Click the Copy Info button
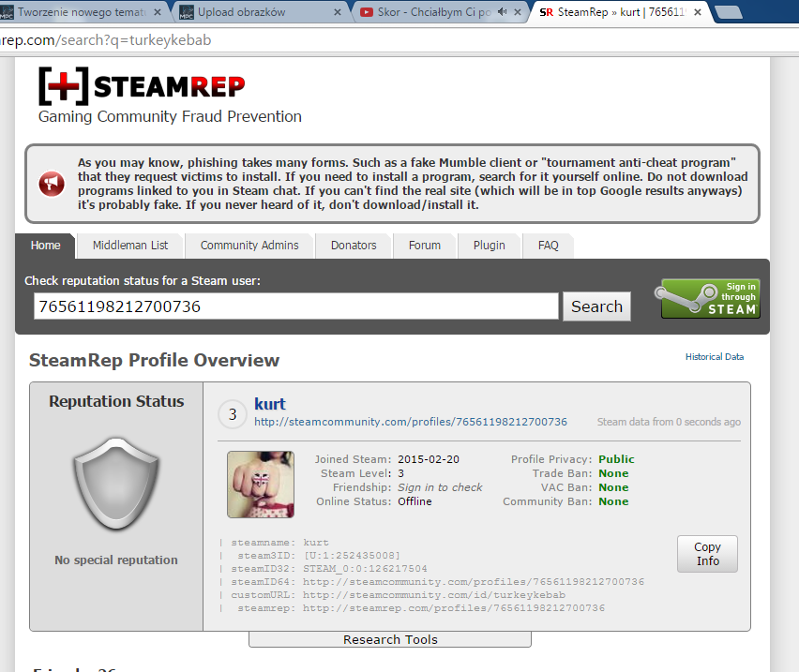This screenshot has height=672, width=799. pyautogui.click(x=707, y=554)
